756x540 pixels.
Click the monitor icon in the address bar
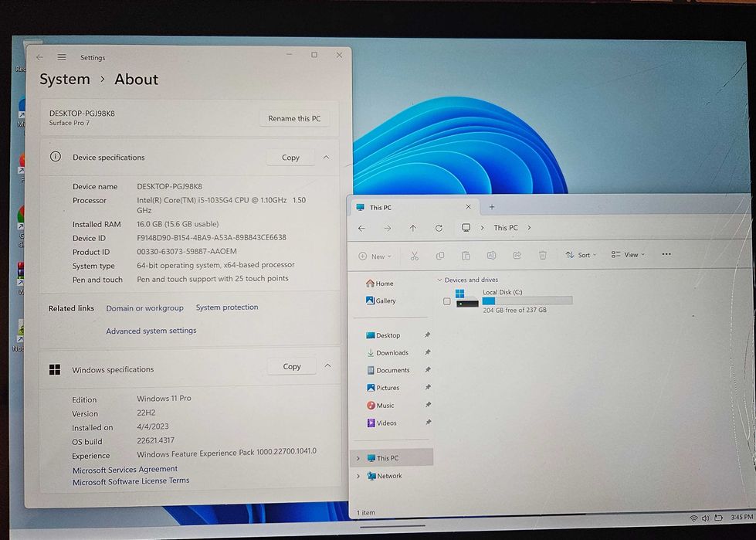pyautogui.click(x=466, y=228)
